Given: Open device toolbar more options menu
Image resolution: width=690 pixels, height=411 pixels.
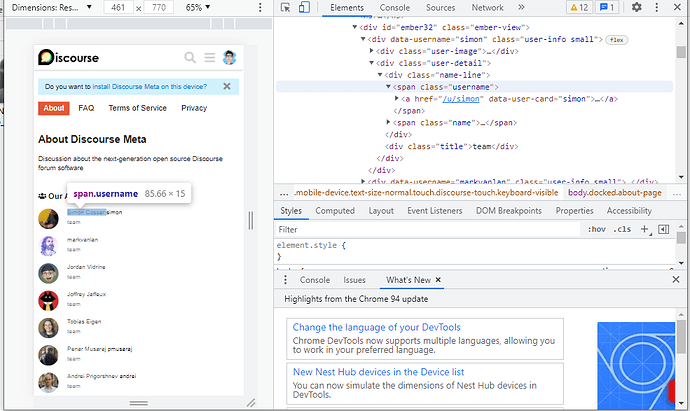Looking at the screenshot, I should (260, 7).
